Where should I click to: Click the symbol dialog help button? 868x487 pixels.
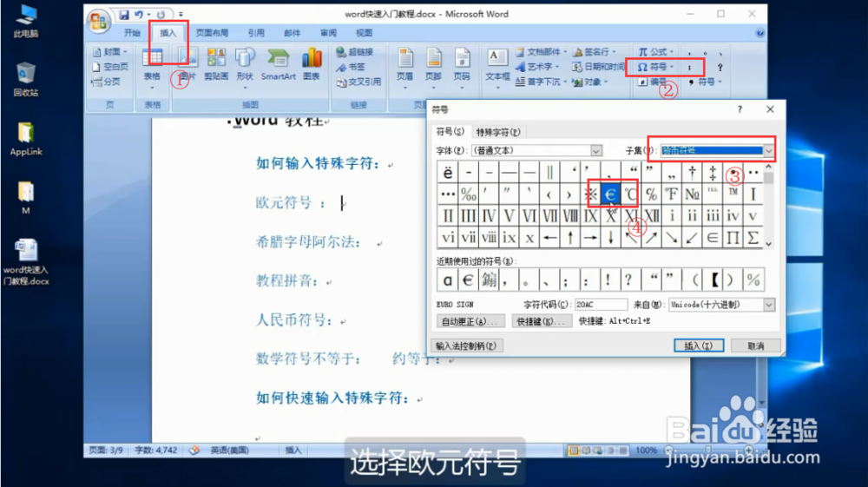click(x=740, y=109)
